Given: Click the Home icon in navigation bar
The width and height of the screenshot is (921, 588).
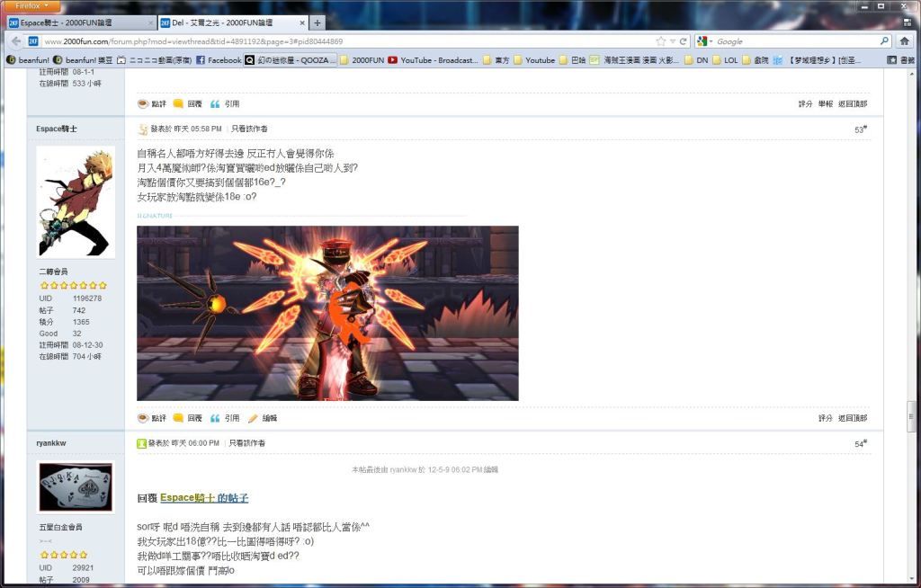Looking at the screenshot, I should [904, 41].
